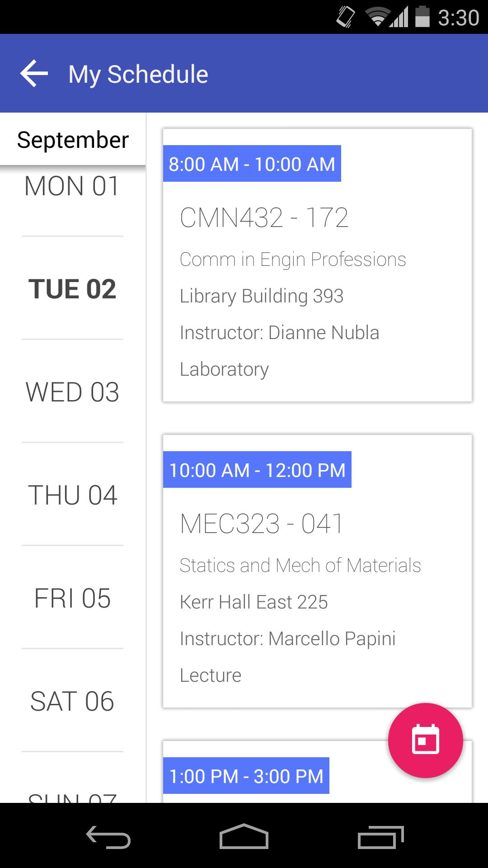The image size is (488, 868).
Task: Tap the 1:00 PM - 3:00 PM time label
Action: click(x=246, y=776)
